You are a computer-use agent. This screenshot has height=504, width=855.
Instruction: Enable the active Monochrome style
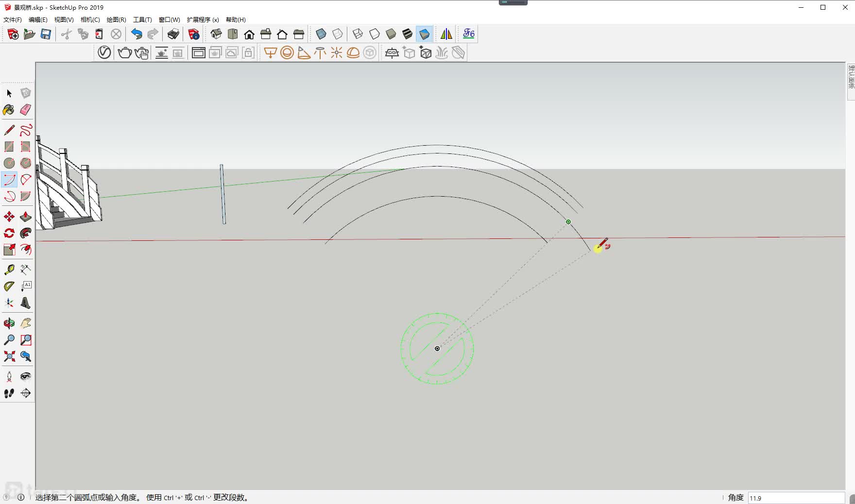pyautogui.click(x=424, y=34)
